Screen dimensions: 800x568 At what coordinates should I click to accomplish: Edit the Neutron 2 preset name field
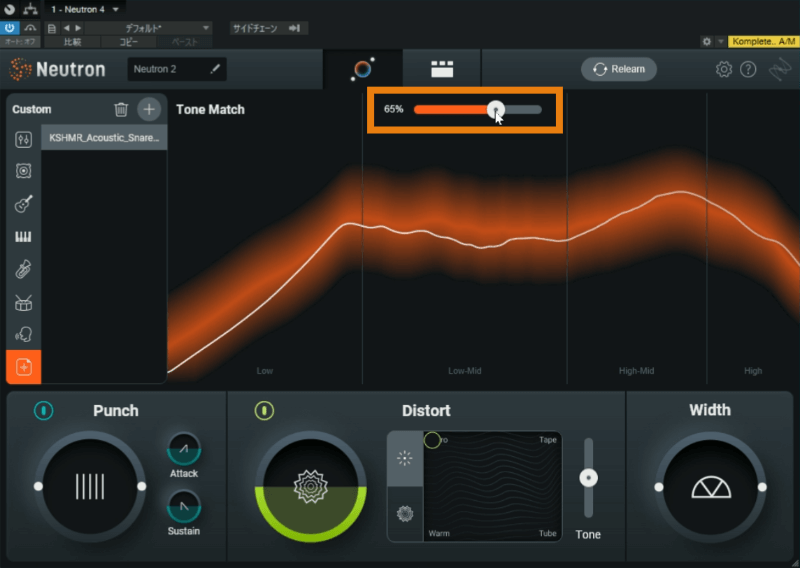177,69
